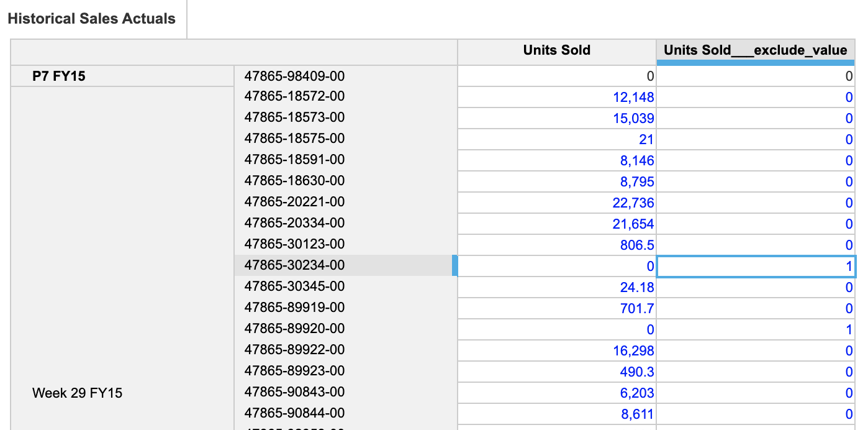Click exclude_value cell for 47865-30234-00
This screenshot has width=868, height=430.
[756, 266]
